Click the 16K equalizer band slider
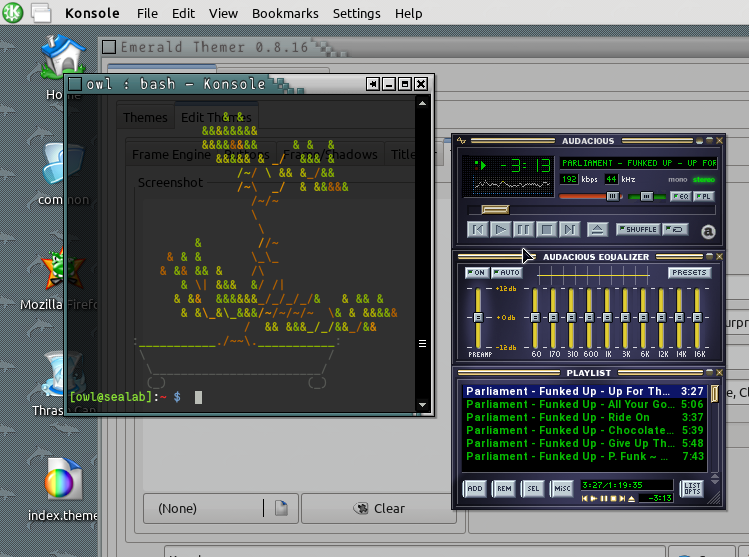Screen dimensions: 749x557 [697, 317]
